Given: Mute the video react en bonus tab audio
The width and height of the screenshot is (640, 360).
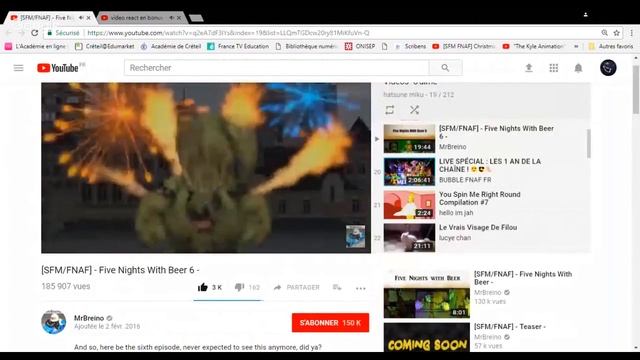Looking at the screenshot, I should pos(171,18).
